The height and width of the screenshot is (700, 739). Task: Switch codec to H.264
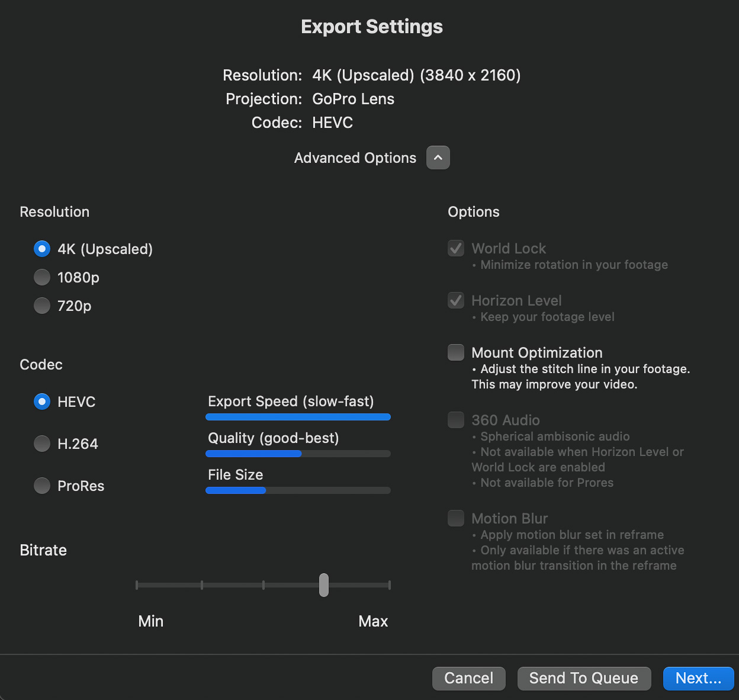(x=42, y=444)
